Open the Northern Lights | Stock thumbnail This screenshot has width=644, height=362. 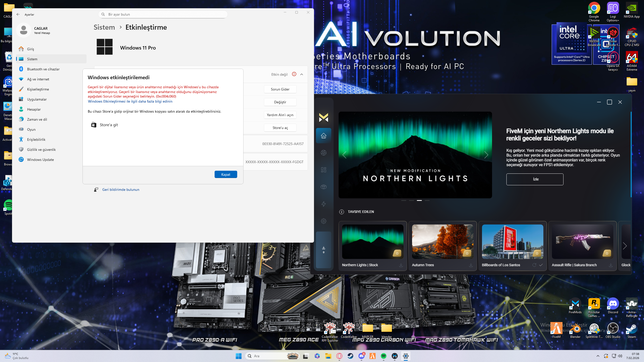coord(373,242)
